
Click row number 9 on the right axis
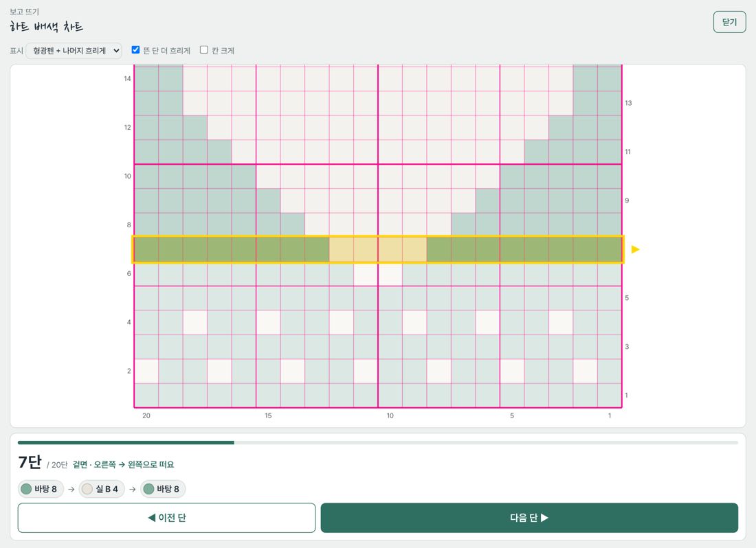click(x=627, y=201)
